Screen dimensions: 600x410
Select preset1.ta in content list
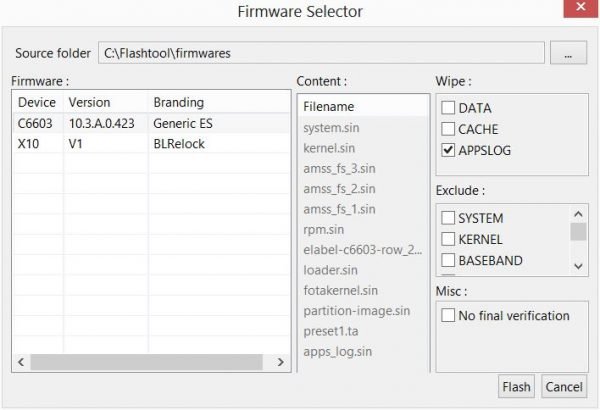(x=331, y=331)
